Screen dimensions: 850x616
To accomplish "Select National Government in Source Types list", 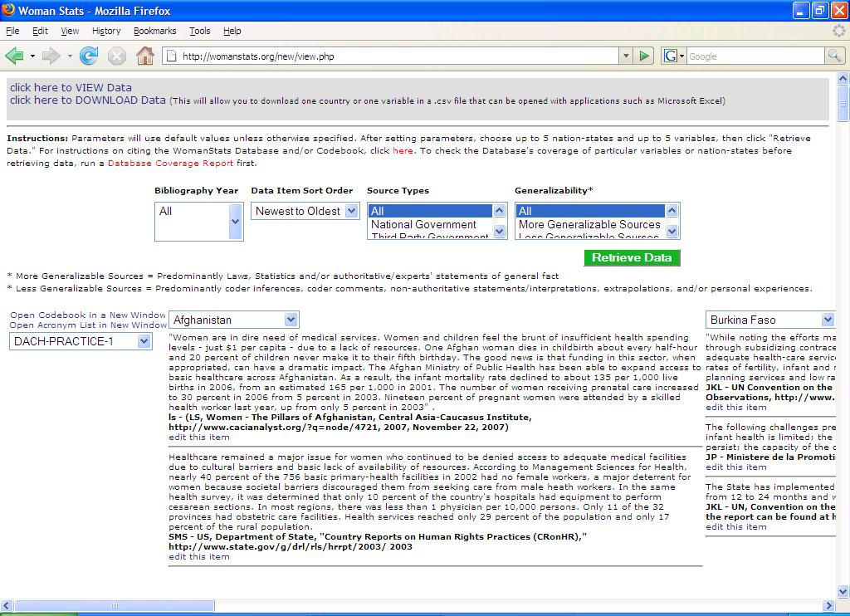I will (x=423, y=224).
